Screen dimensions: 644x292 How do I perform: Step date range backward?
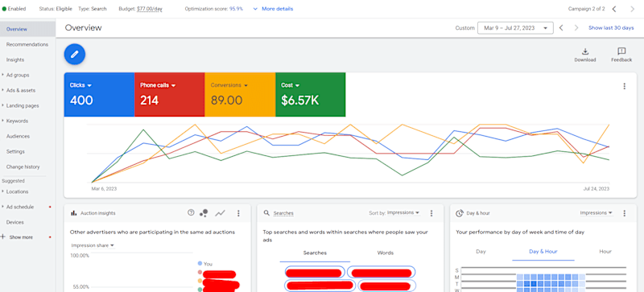pos(561,28)
